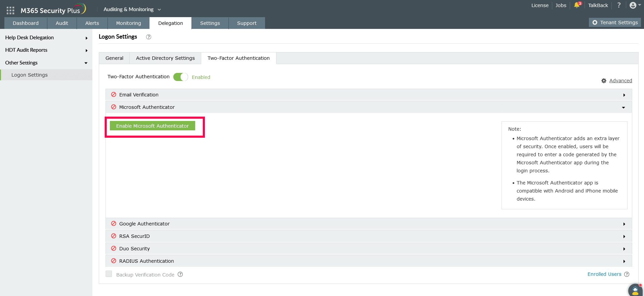Open the help question mark icon in header
Viewport: 644px width, 296px height.
pos(619,5)
